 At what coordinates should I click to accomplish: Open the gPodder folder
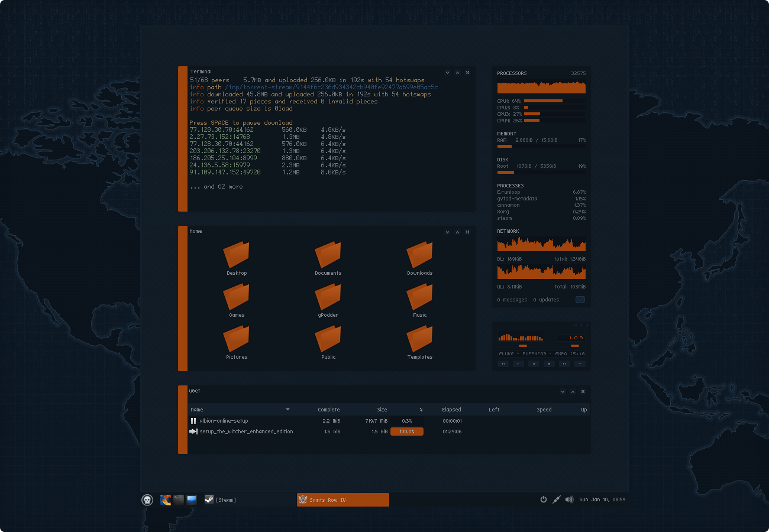click(x=328, y=301)
